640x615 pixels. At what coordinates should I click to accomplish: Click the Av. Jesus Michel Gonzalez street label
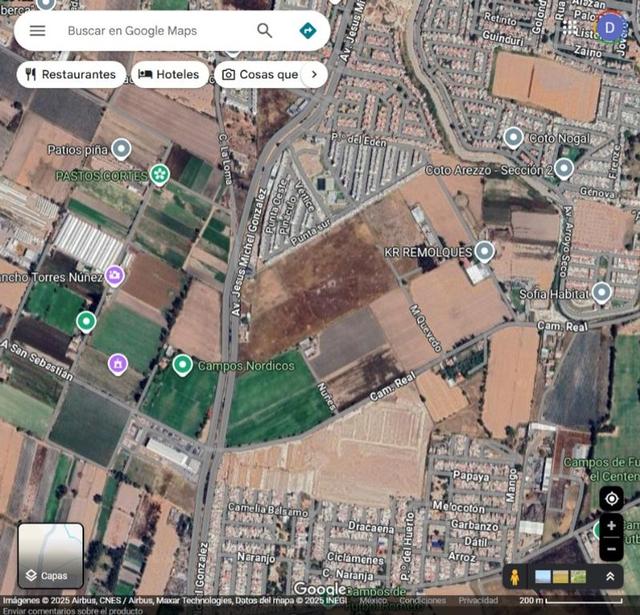[x=249, y=252]
